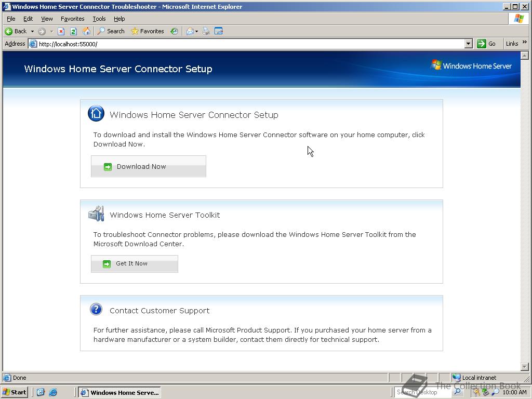Viewport: 532px width, 399px height.
Task: Click the Local intranet zone indicator
Action: pyautogui.click(x=474, y=378)
